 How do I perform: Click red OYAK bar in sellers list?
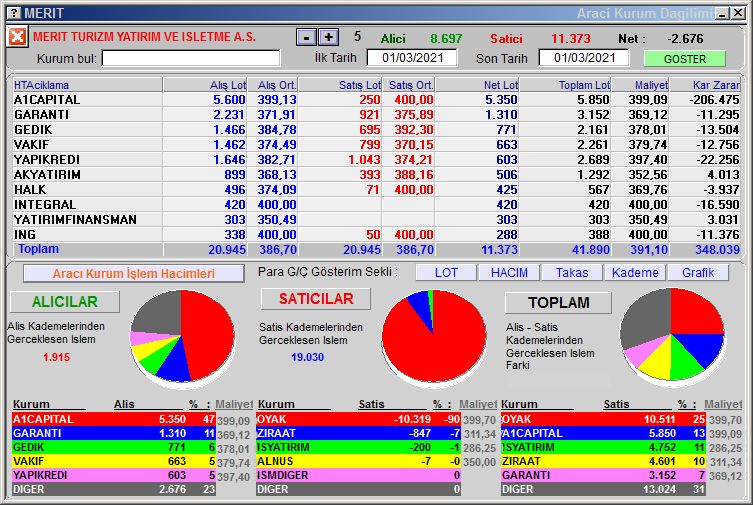click(358, 419)
